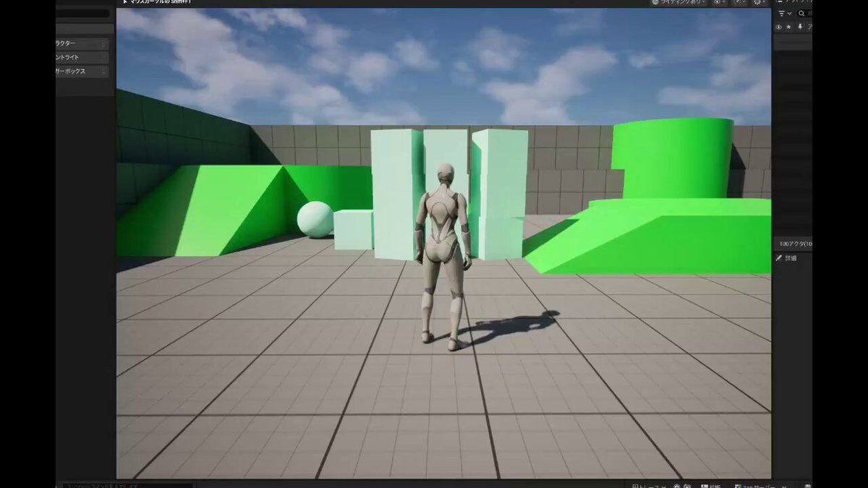Select the green cylinder in viewport
The height and width of the screenshot is (488, 868).
click(x=673, y=159)
